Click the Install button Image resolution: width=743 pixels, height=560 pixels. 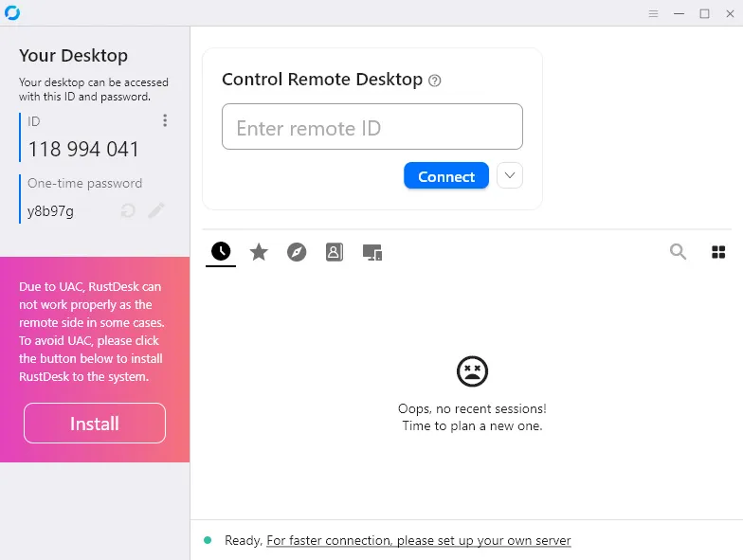pyautogui.click(x=95, y=423)
